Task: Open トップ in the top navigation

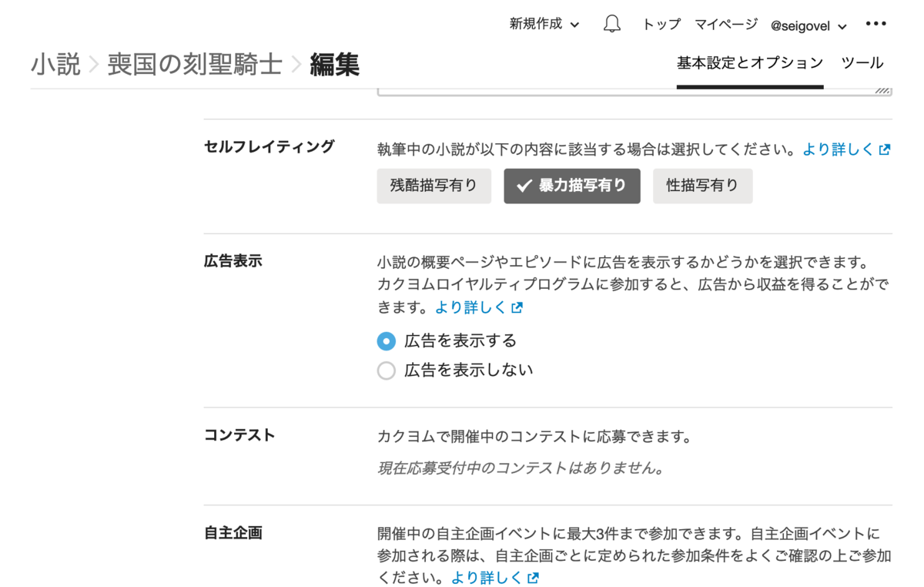Action: click(x=662, y=24)
